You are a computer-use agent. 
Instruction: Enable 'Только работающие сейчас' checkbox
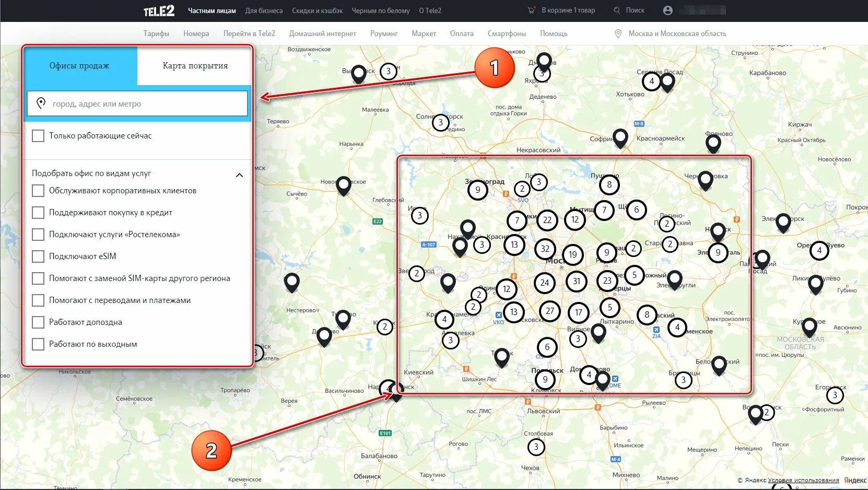coord(38,136)
